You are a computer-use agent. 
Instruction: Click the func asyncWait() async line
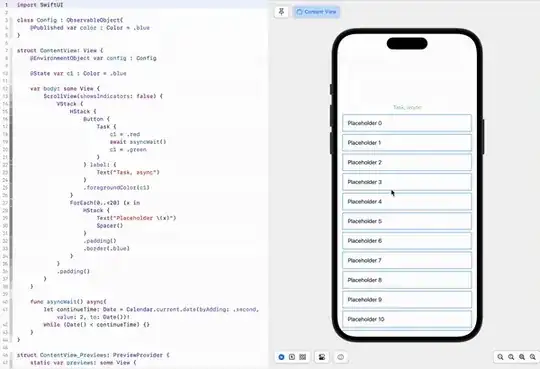(x=68, y=301)
